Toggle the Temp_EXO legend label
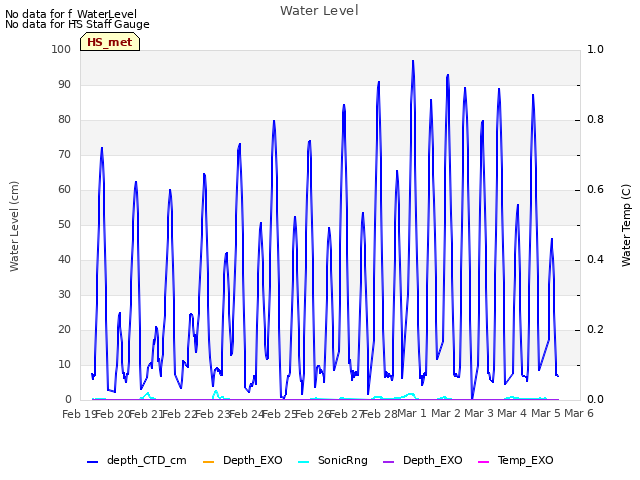640x480 pixels. pos(526,460)
